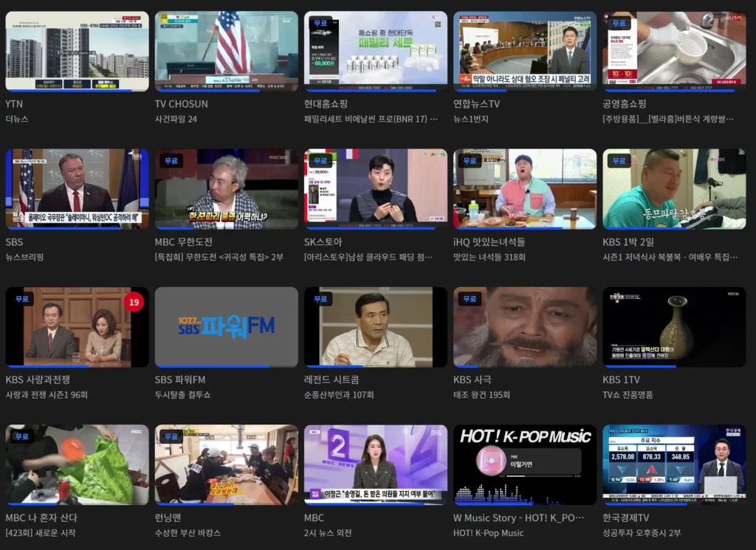Viewport: 756px width, 550px height.
Task: Select program text 사건파일 24
Action: pyautogui.click(x=176, y=119)
